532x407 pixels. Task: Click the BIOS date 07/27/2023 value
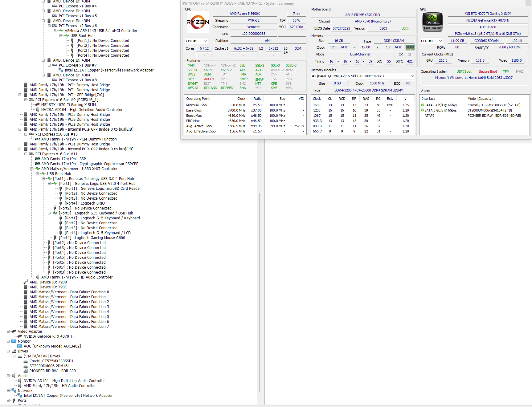[x=341, y=28]
